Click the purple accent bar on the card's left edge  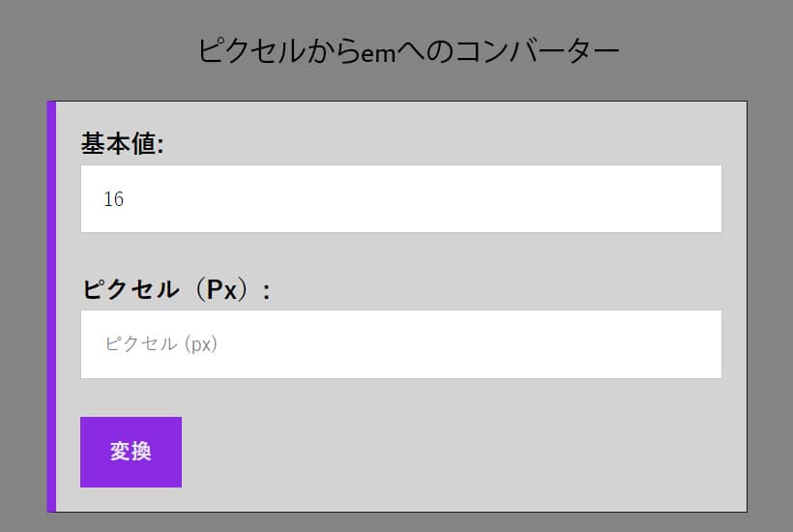point(51,306)
